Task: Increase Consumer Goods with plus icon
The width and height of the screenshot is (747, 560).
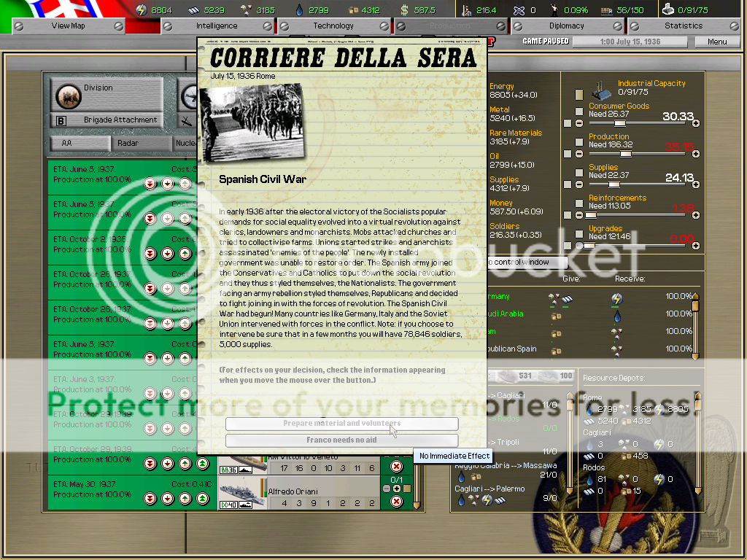Action: [x=695, y=123]
